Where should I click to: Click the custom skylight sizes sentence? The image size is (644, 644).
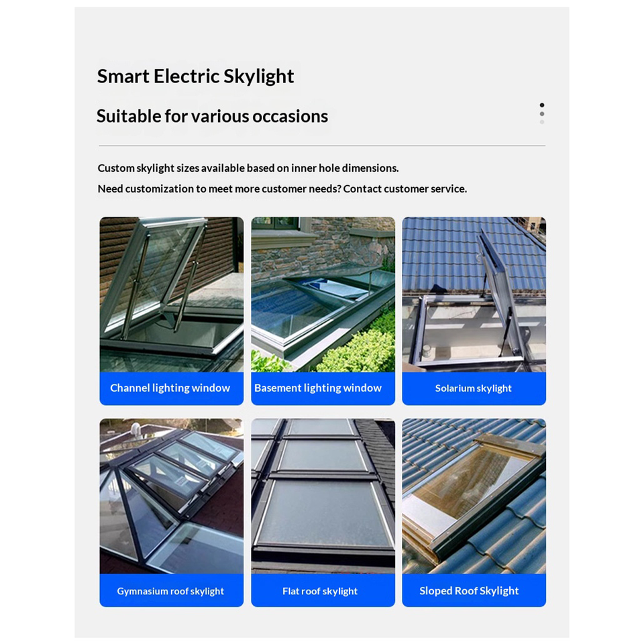(x=248, y=168)
